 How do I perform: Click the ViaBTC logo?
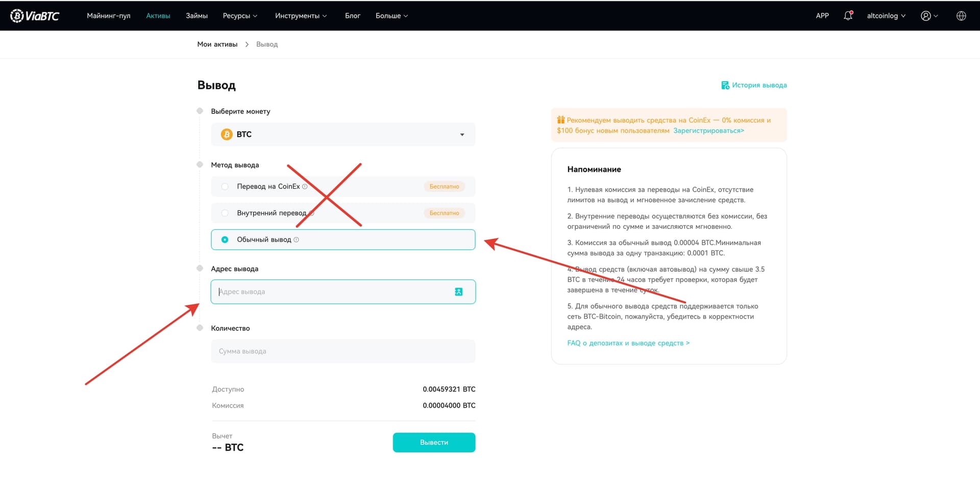[x=35, y=16]
